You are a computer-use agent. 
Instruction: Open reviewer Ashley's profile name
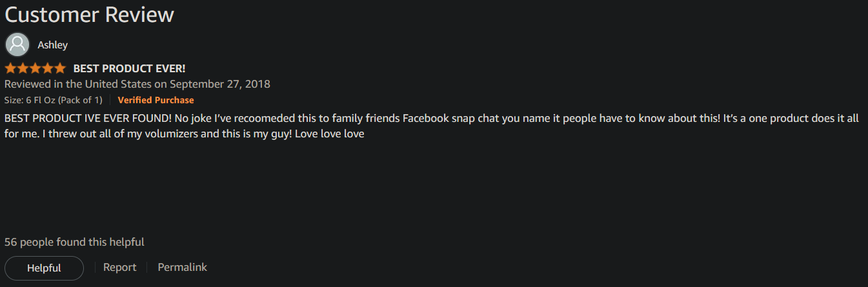pos(52,45)
